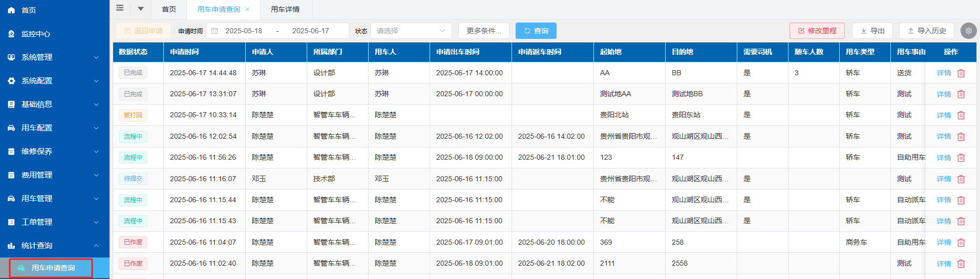Screen dimensions: 980x279
Task: Click trash icon for the 被打回 row
Action: coord(961,115)
